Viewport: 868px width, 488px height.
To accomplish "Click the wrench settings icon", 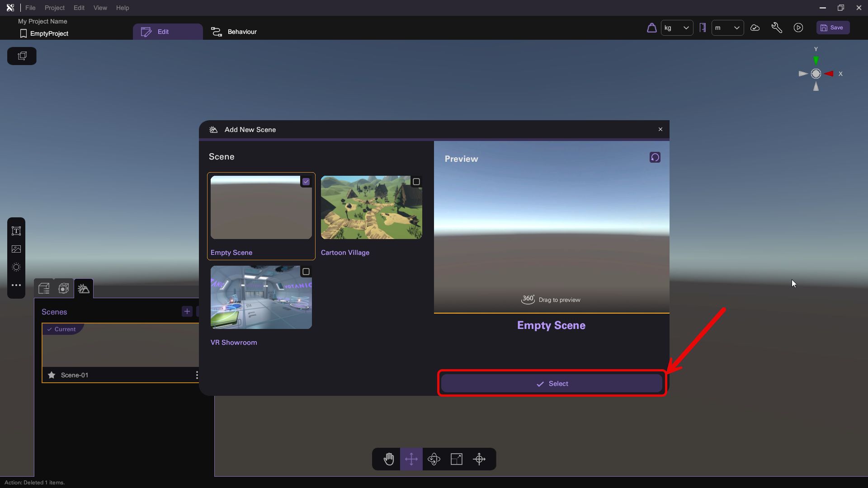I will tap(777, 28).
